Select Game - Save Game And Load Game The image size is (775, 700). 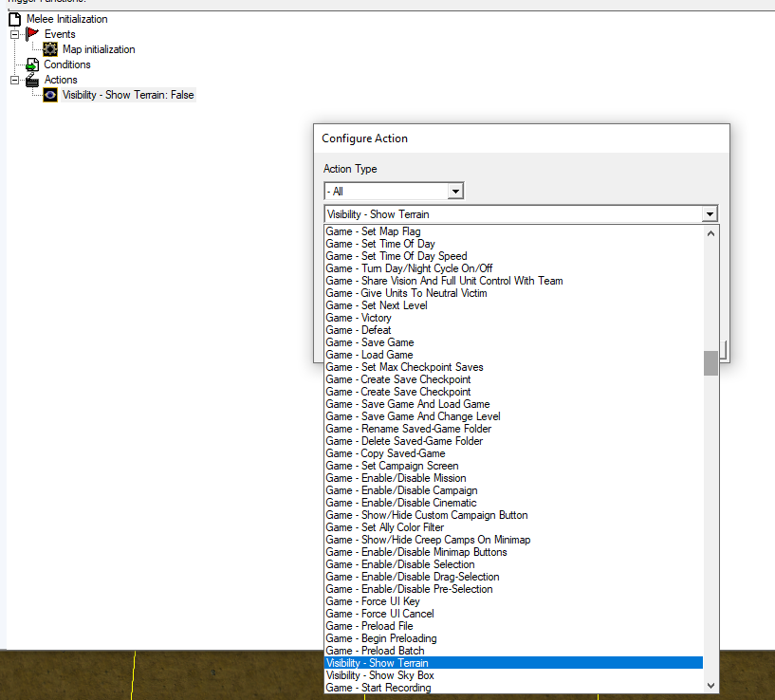513,404
